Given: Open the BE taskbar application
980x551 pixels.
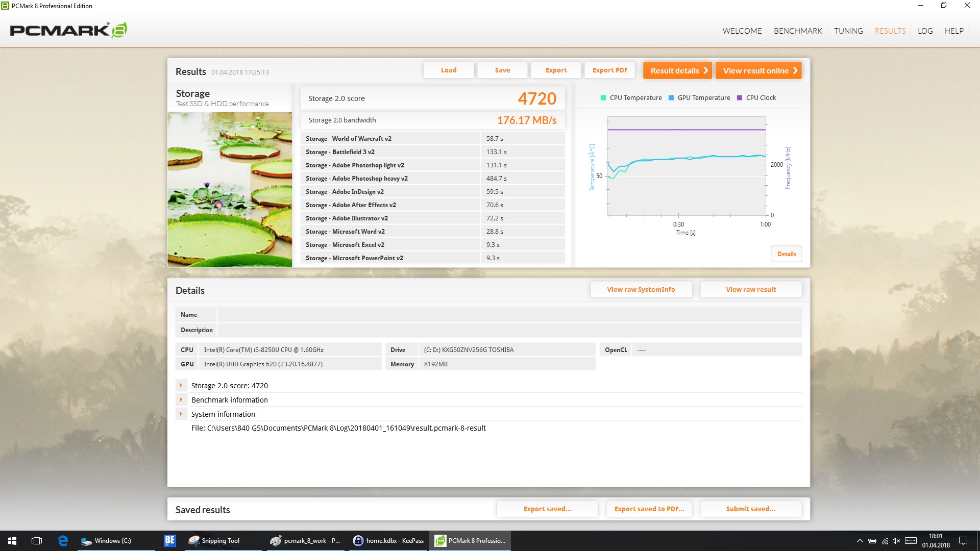Looking at the screenshot, I should click(170, 540).
